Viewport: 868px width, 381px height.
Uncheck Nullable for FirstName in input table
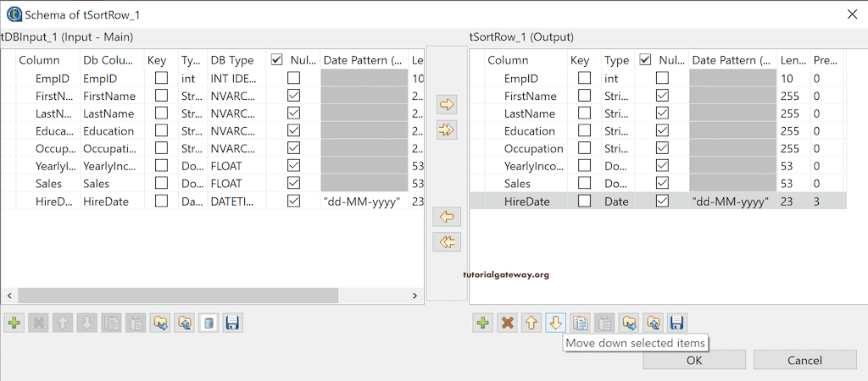point(294,96)
